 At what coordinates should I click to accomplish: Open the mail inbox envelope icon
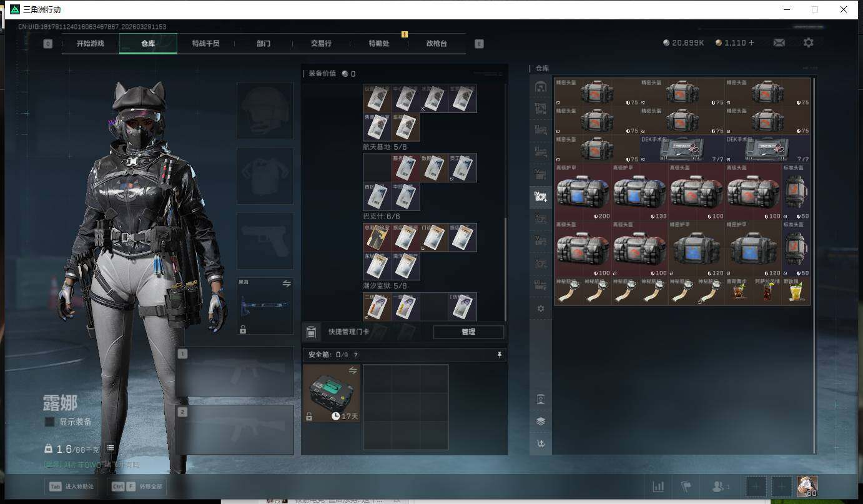[x=779, y=43]
